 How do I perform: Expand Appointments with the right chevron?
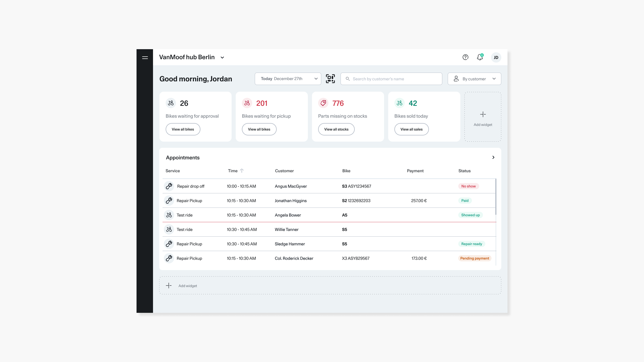click(493, 157)
